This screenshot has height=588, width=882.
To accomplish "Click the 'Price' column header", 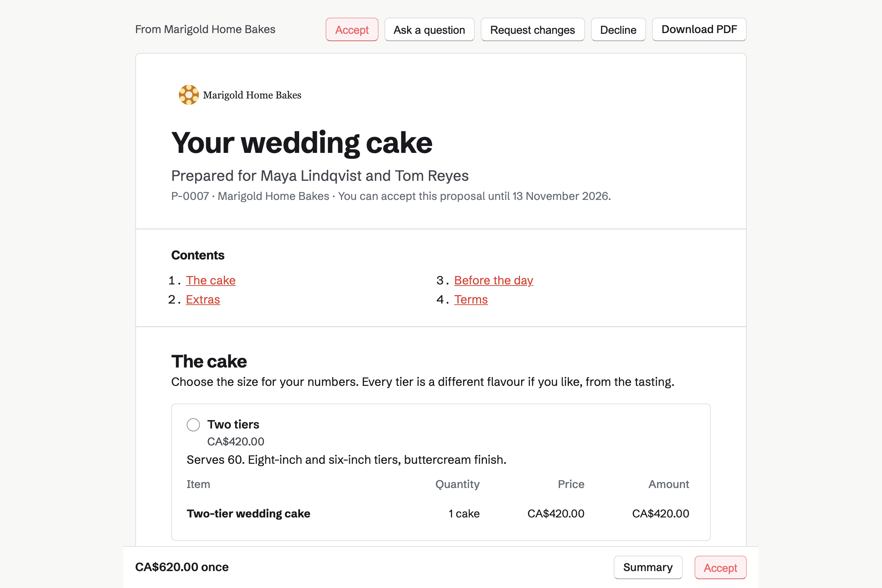I will tap(571, 484).
